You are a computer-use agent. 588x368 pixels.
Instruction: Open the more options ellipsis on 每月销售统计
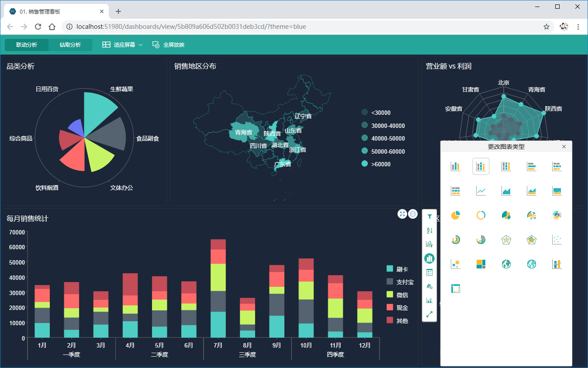(413, 214)
